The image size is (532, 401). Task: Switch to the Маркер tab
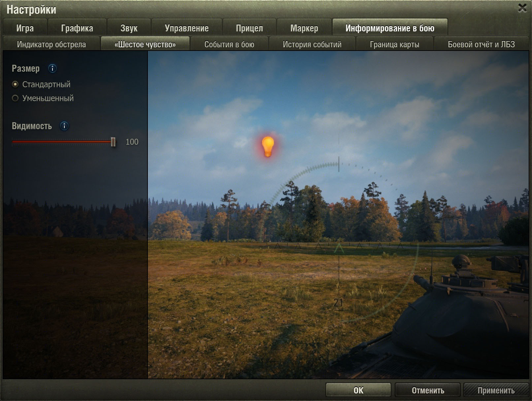304,28
